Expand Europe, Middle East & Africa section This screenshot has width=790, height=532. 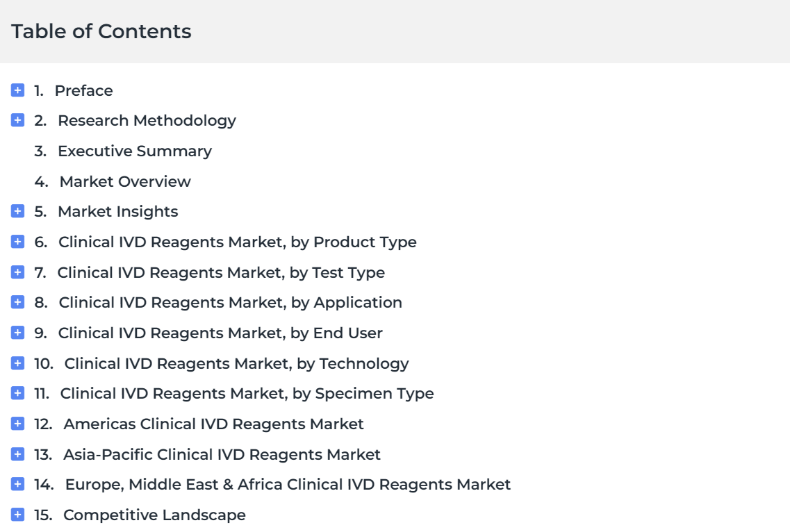[x=17, y=484]
